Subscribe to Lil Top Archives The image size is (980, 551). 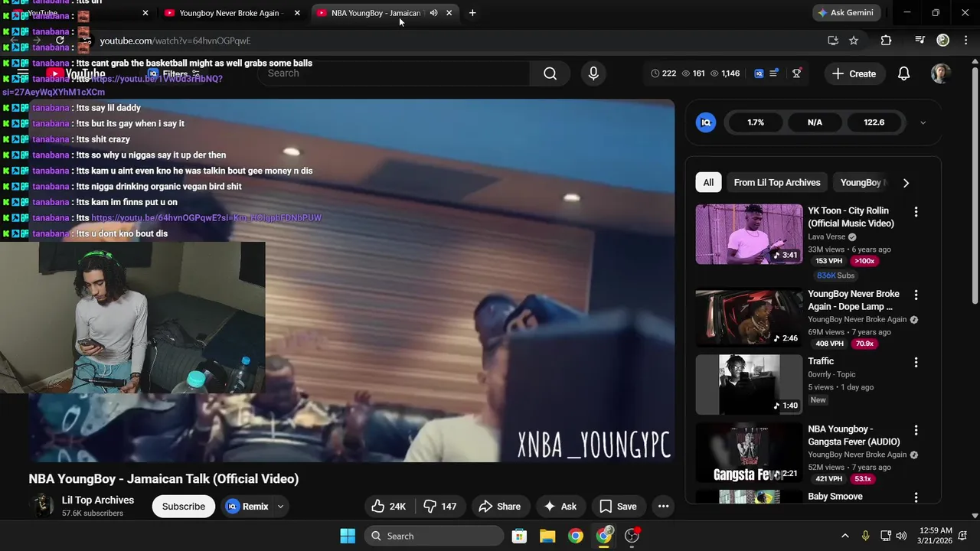tap(184, 507)
